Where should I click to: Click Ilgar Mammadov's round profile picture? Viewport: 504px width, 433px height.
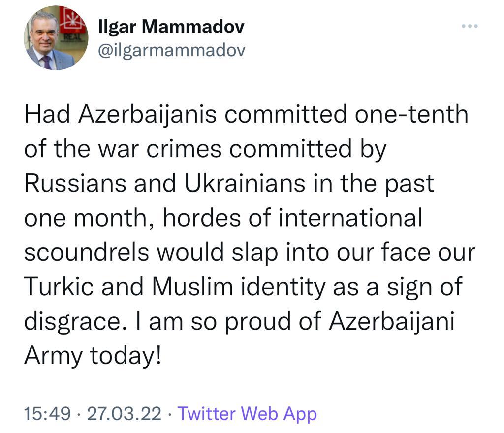point(56,38)
